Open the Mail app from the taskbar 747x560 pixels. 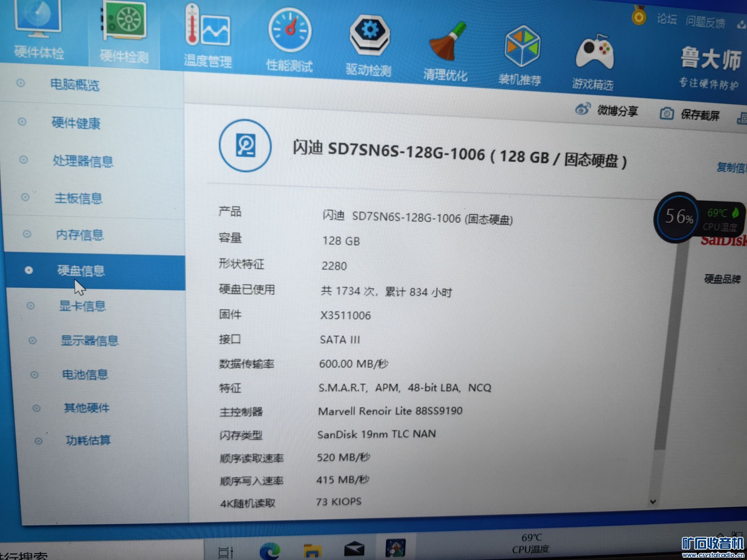click(354, 549)
